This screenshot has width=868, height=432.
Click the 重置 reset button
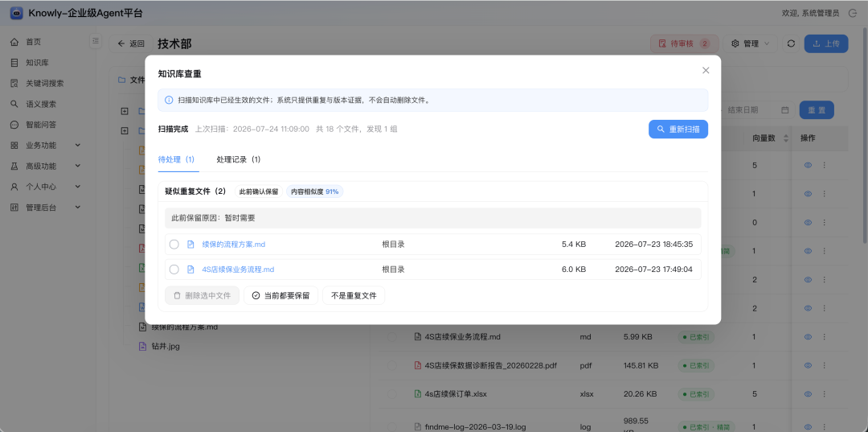[x=817, y=110]
